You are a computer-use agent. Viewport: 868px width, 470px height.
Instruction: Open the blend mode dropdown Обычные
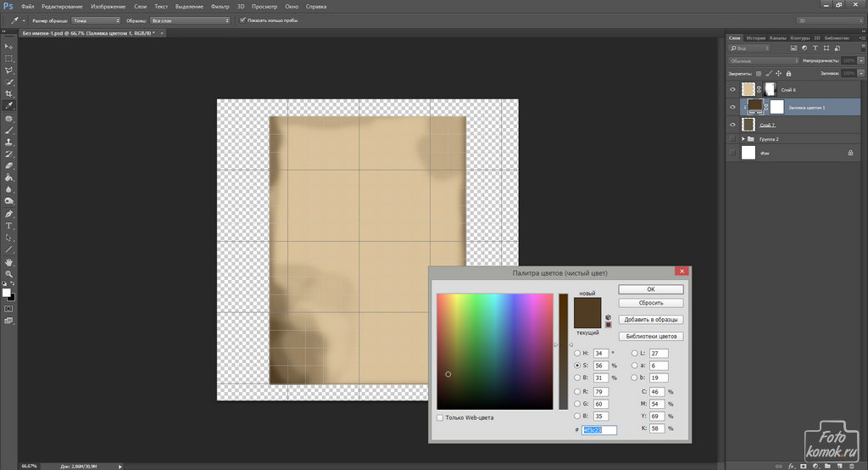pos(764,61)
